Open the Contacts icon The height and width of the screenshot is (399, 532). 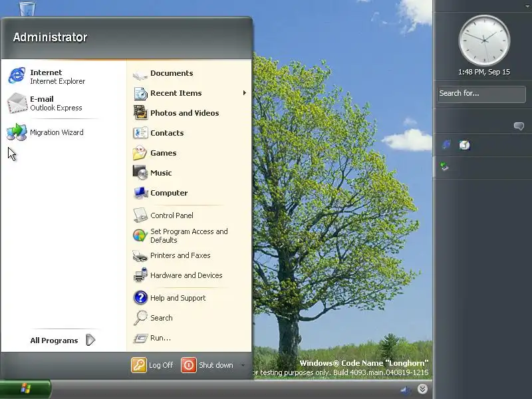[140, 133]
